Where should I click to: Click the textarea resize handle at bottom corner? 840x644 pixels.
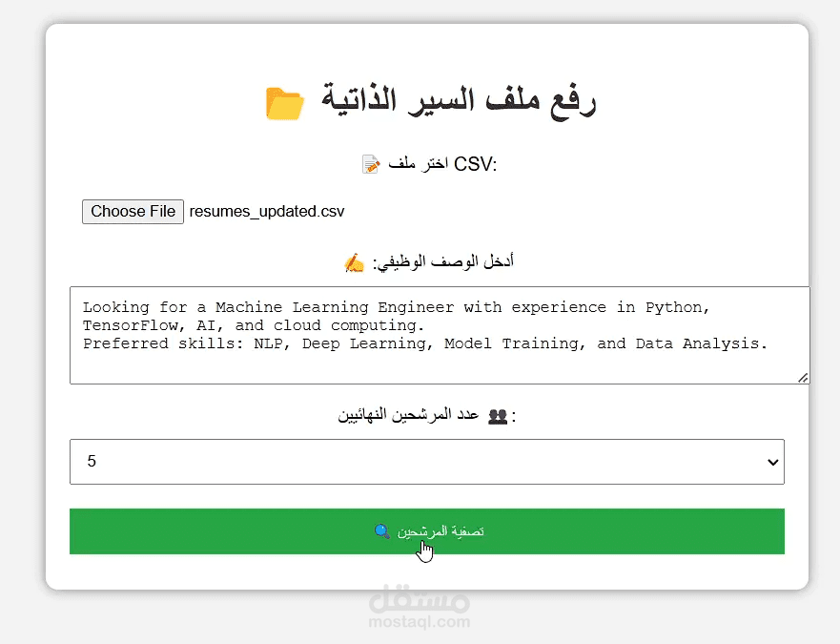804,377
